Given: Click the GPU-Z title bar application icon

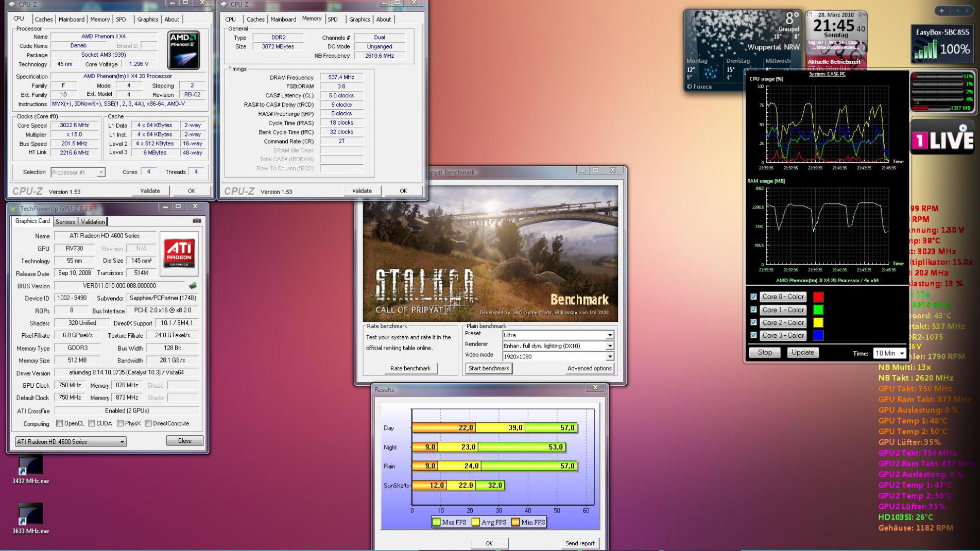Looking at the screenshot, I should click(x=14, y=209).
